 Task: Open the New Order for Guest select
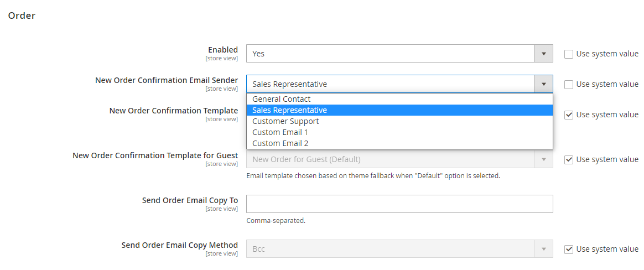coord(399,159)
